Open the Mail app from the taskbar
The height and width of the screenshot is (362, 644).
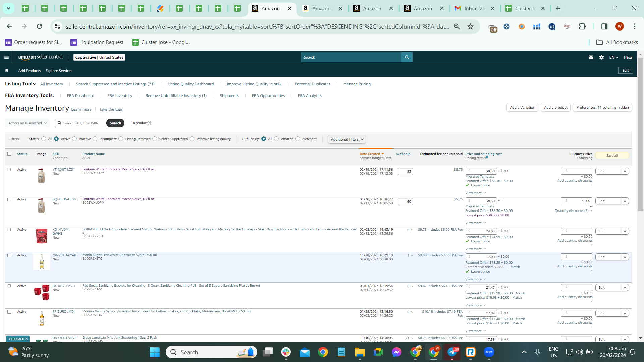click(305, 352)
